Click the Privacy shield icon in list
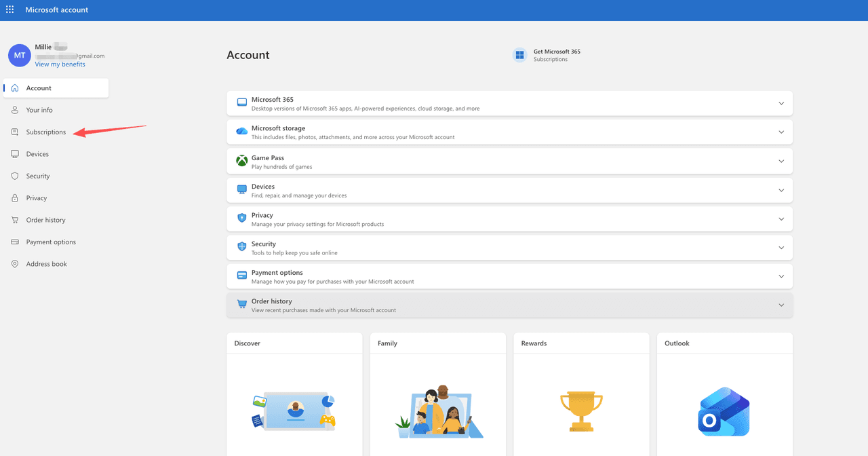Image resolution: width=868 pixels, height=456 pixels. point(241,218)
